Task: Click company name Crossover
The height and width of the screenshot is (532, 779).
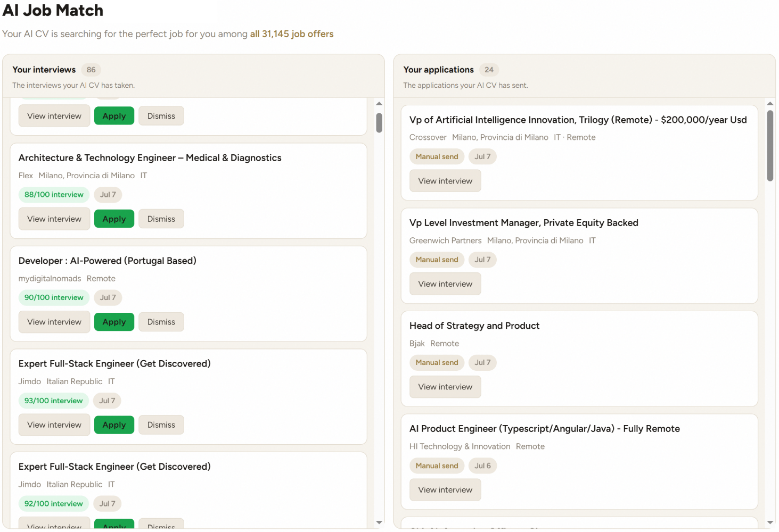Action: point(428,137)
